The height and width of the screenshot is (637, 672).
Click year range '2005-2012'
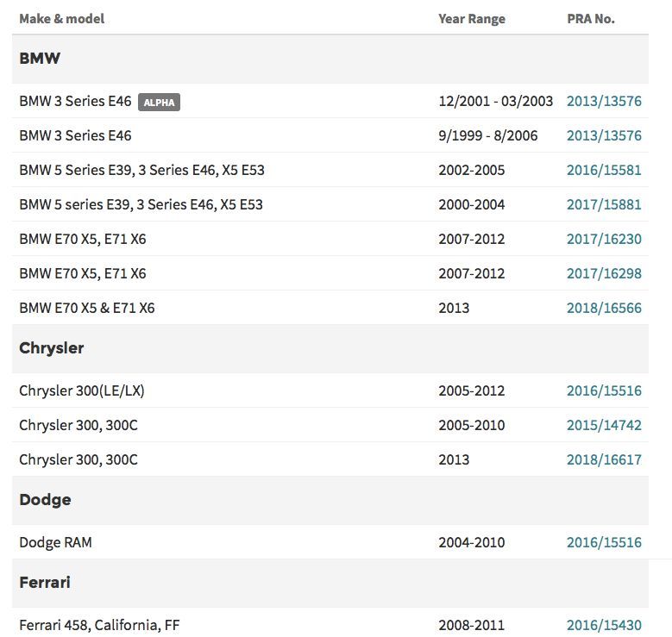(x=471, y=390)
